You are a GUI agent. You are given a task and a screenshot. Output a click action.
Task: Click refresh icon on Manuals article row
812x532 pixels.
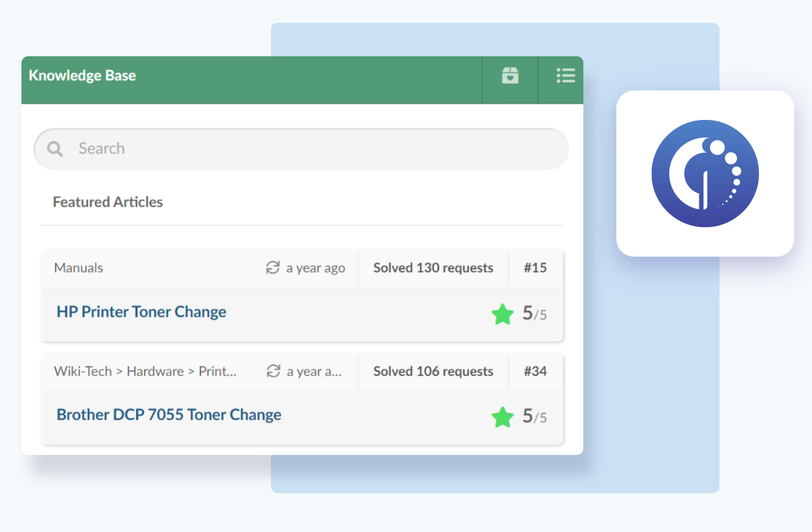coord(272,268)
